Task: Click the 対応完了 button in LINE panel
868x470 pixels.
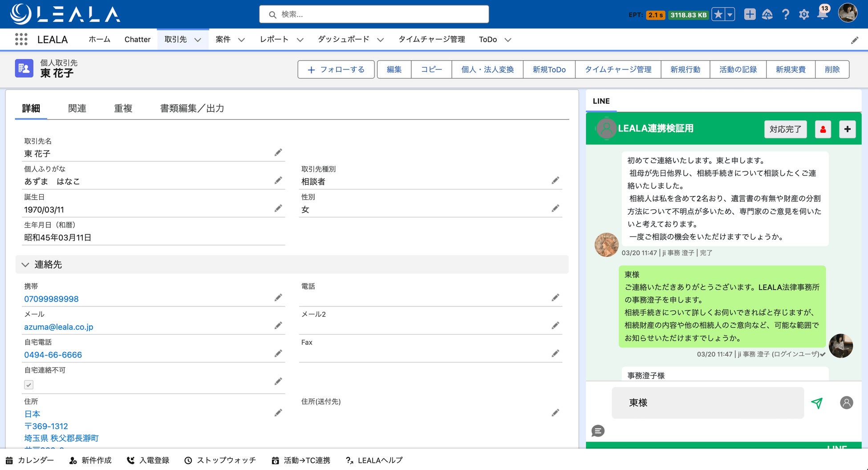Action: tap(786, 129)
